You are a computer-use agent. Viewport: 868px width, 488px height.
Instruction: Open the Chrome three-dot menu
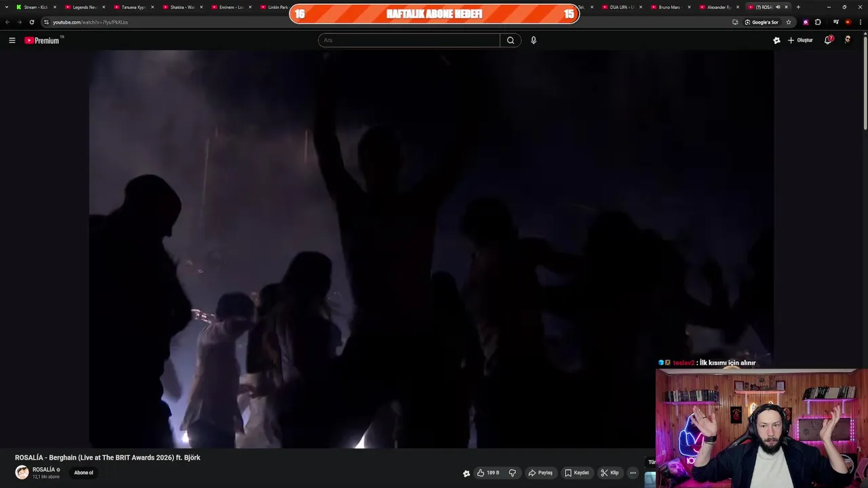tap(860, 22)
